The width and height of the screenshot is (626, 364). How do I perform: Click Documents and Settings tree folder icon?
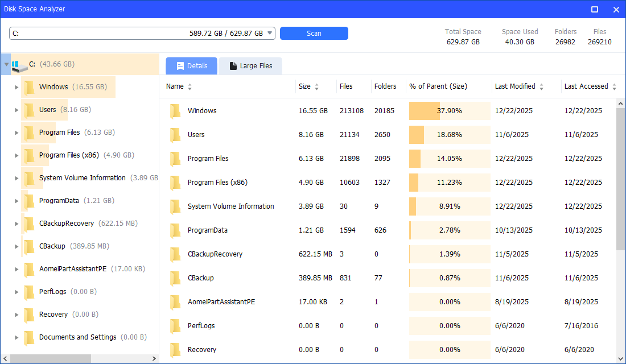click(x=29, y=338)
